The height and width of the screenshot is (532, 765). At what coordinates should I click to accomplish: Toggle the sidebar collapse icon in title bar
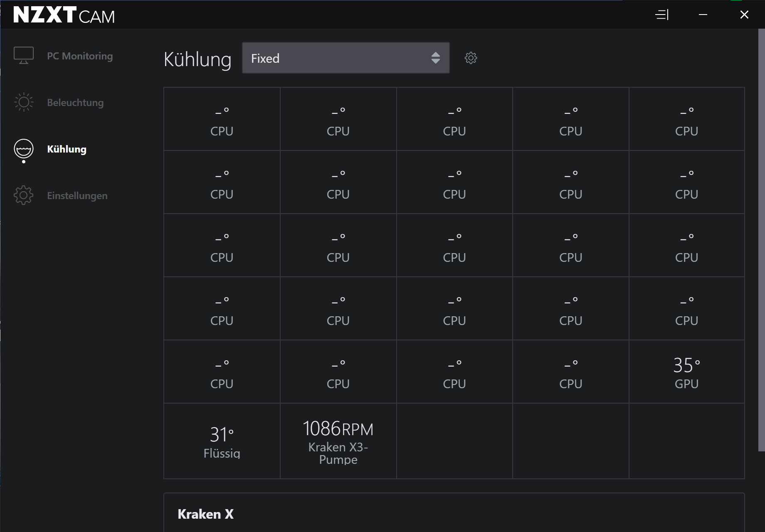coord(662,15)
